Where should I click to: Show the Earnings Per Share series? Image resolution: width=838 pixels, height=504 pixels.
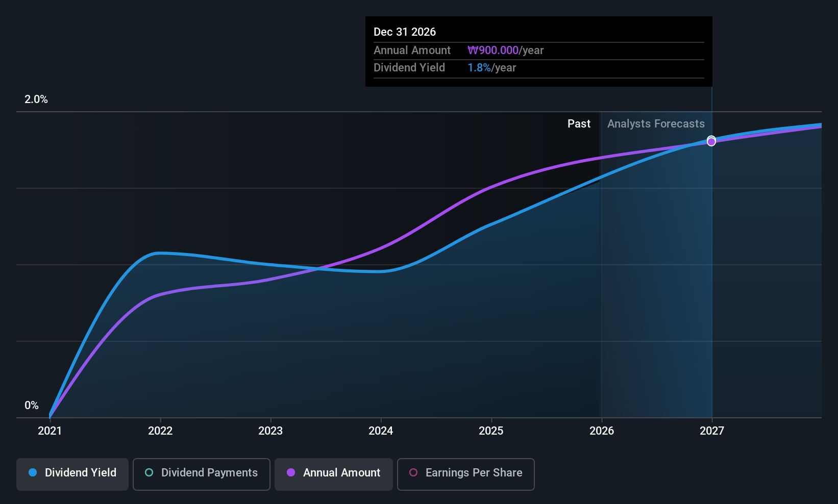click(466, 474)
